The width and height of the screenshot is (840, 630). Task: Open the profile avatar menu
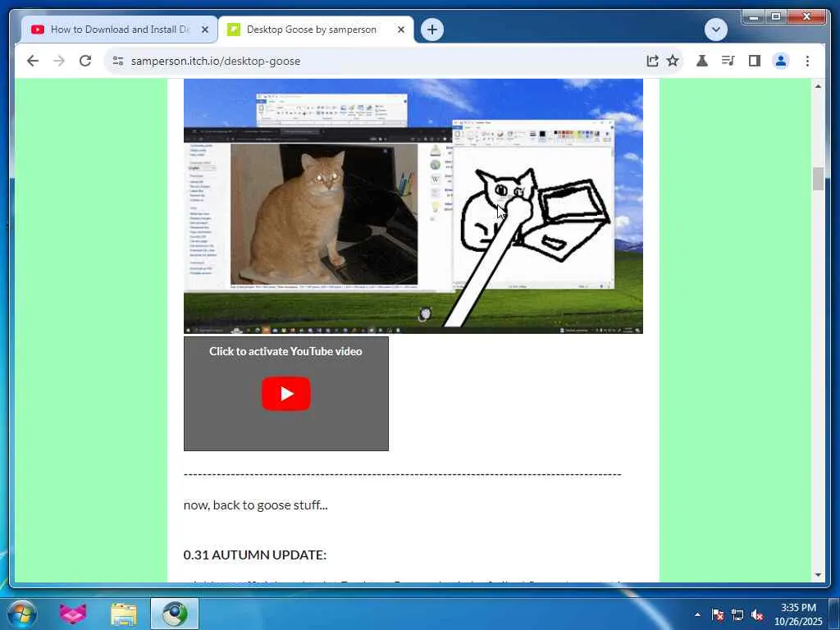[781, 61]
